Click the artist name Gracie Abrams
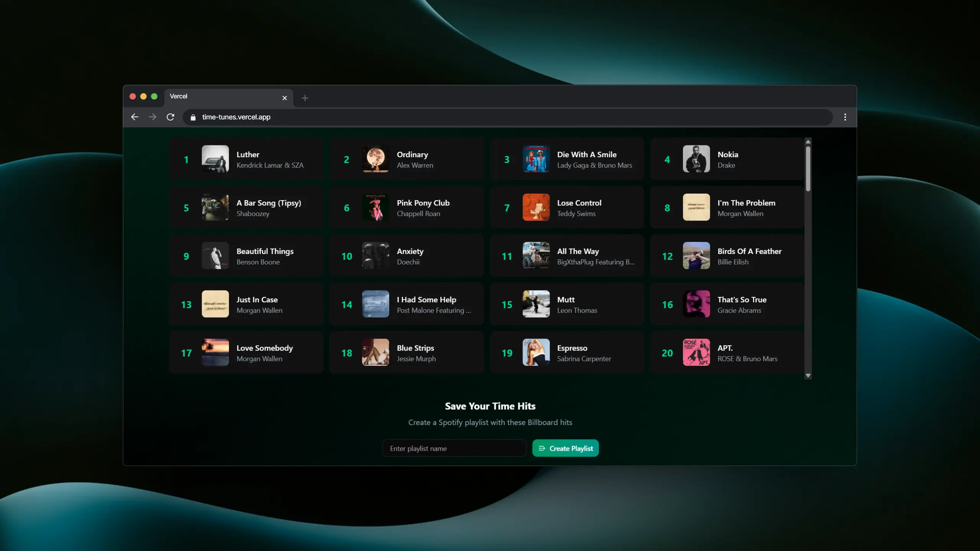 tap(739, 310)
